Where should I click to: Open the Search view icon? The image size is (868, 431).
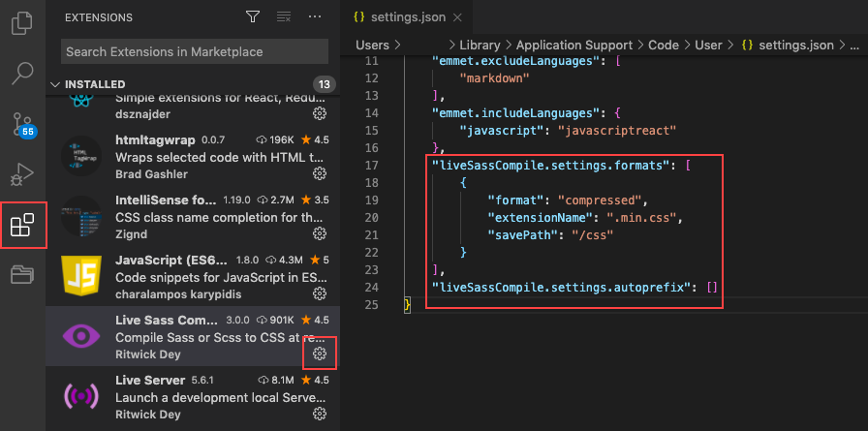[x=22, y=73]
